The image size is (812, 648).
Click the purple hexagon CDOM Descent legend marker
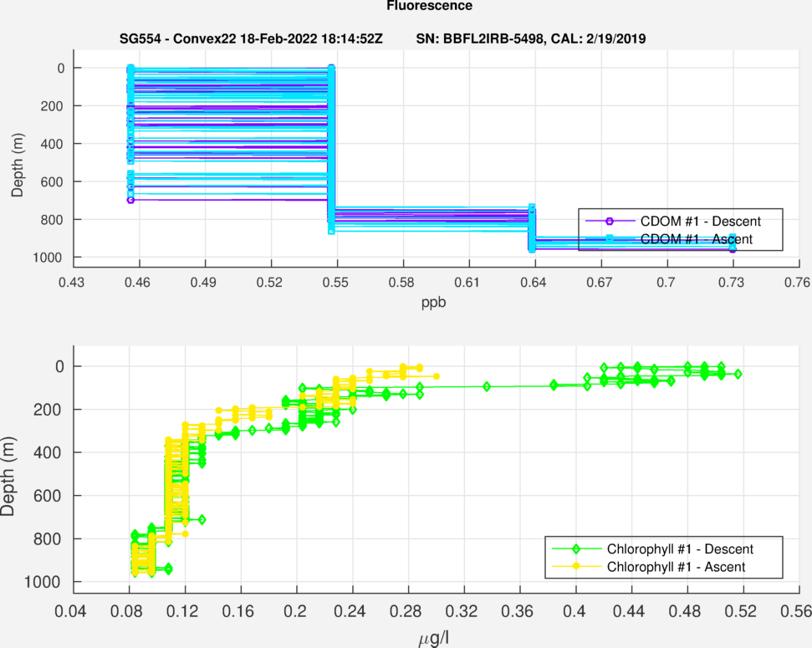(610, 221)
